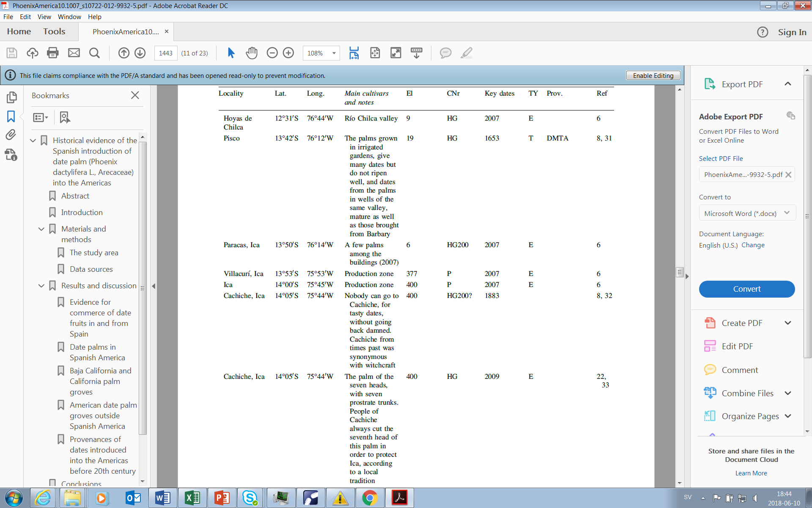Image resolution: width=812 pixels, height=508 pixels.
Task: Go to previous page arrow
Action: 123,53
